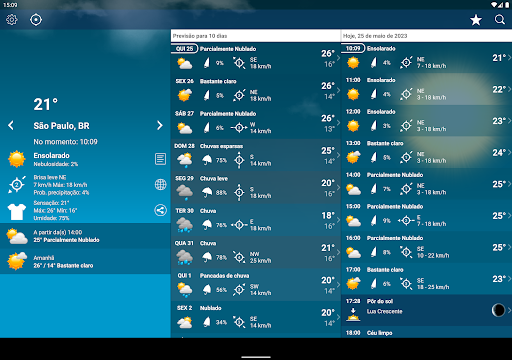This screenshot has width=512, height=360.
Task: Open the 15:00 Parcialmente Nublado row
Action: click(426, 216)
